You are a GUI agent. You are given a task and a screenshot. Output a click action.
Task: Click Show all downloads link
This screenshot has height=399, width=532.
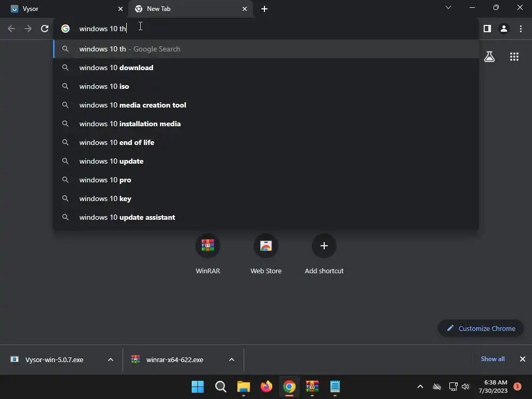pyautogui.click(x=493, y=359)
